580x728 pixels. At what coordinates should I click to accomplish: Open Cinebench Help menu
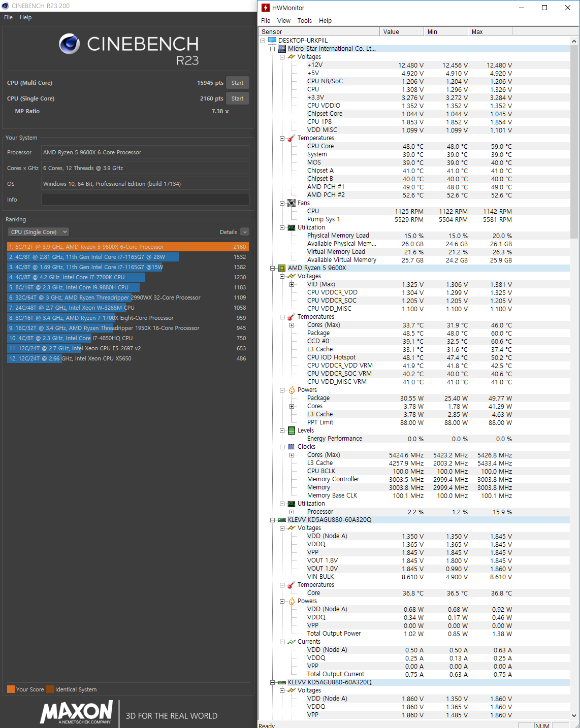[25, 17]
